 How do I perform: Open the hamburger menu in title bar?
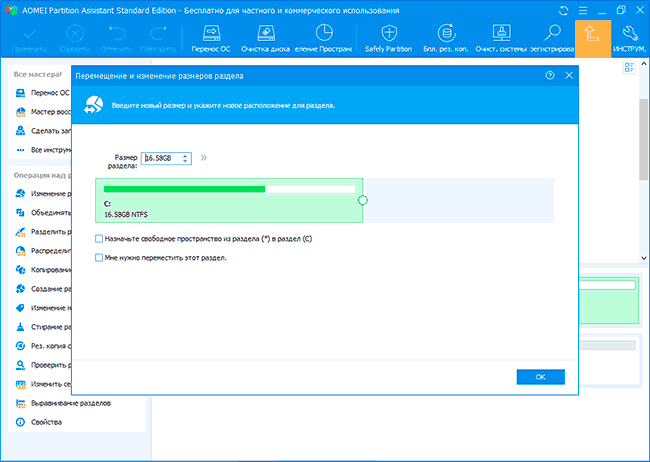pyautogui.click(x=583, y=11)
